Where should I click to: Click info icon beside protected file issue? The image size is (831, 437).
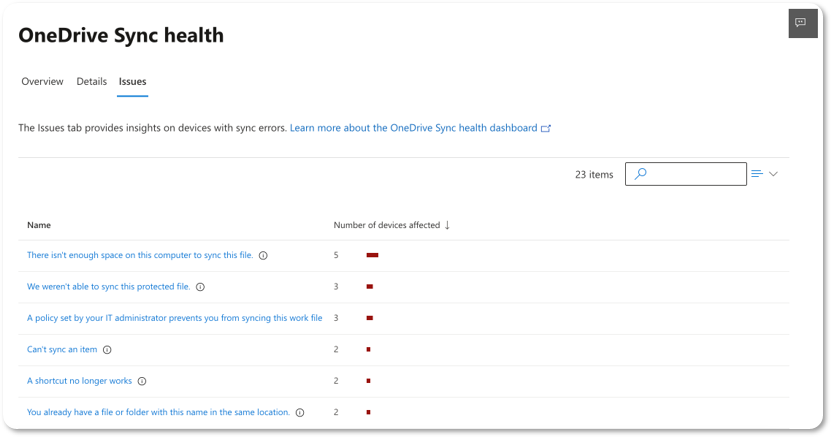point(200,287)
